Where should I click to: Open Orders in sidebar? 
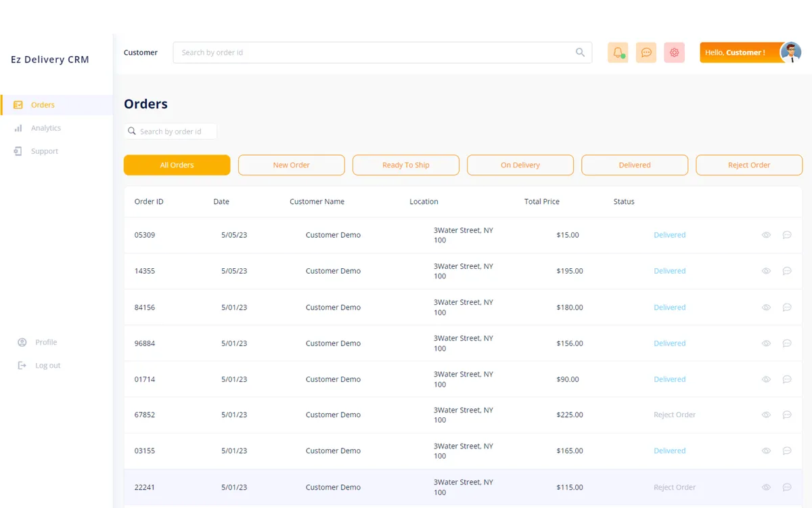point(43,105)
